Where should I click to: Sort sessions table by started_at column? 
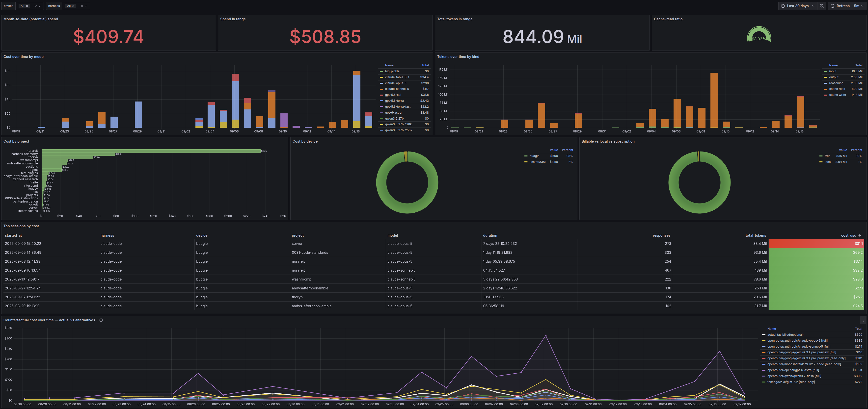click(13, 235)
